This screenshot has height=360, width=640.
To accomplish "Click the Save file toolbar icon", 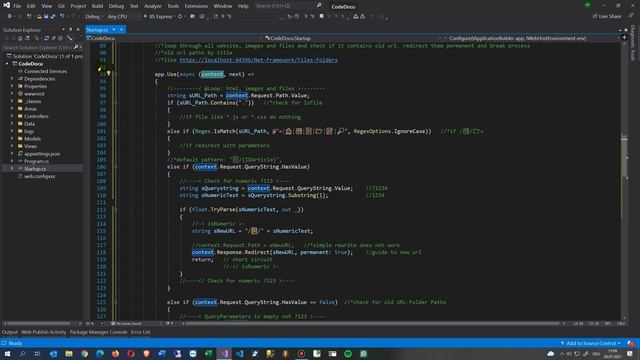I will 46,16.
